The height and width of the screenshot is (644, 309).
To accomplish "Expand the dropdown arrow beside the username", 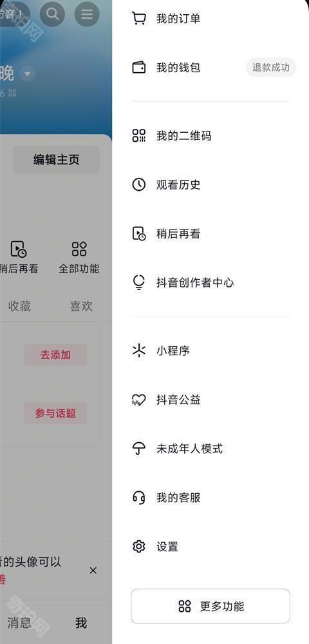I will [28, 74].
